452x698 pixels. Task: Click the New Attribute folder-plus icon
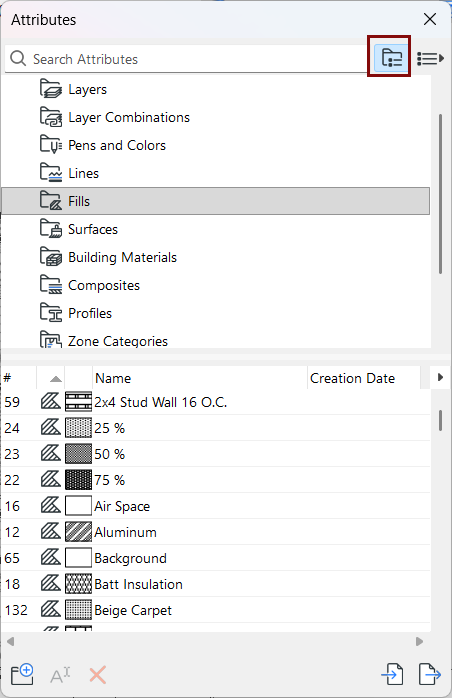[22, 674]
